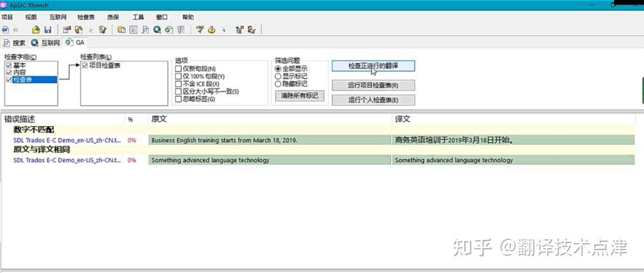Switch to the 搜索 tab
The image size is (644, 273).
15,43
